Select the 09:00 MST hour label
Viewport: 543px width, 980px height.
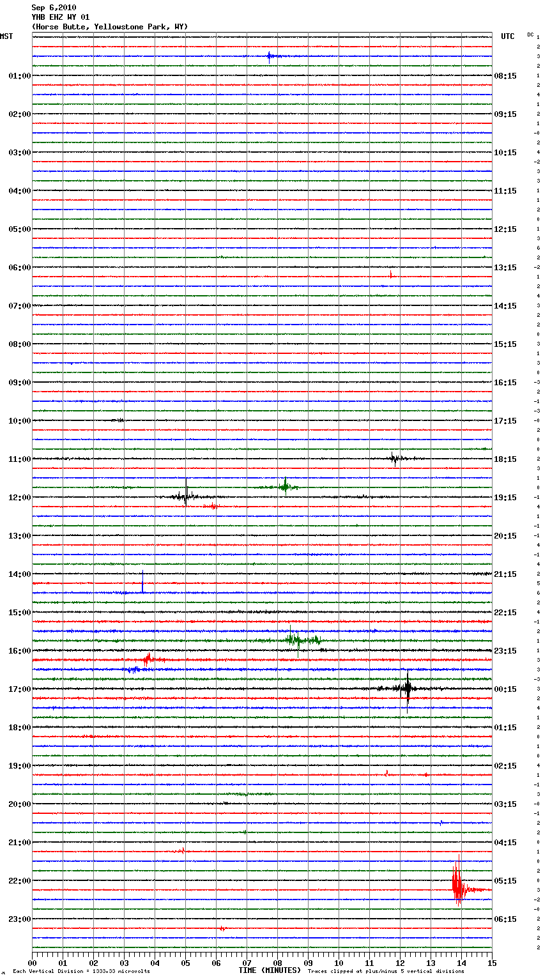[x=20, y=383]
